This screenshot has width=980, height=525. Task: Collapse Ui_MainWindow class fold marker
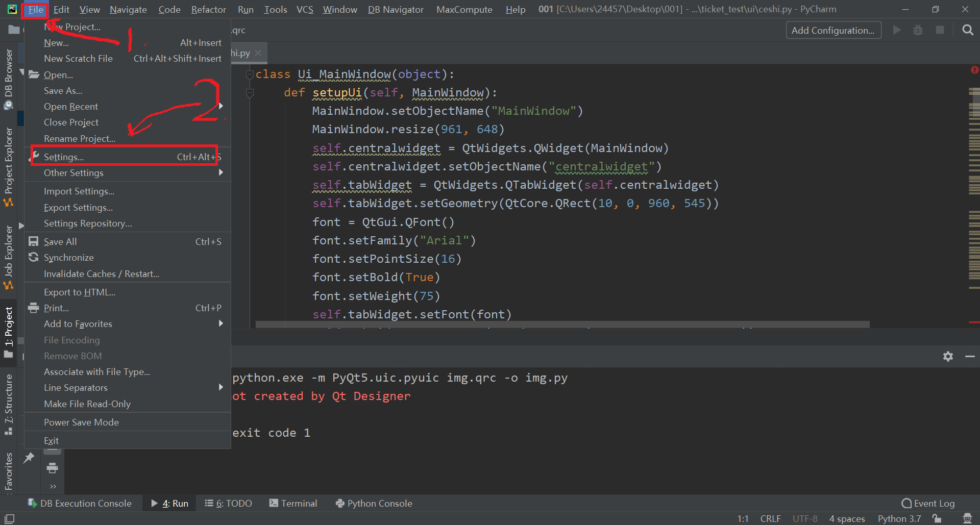(x=250, y=75)
